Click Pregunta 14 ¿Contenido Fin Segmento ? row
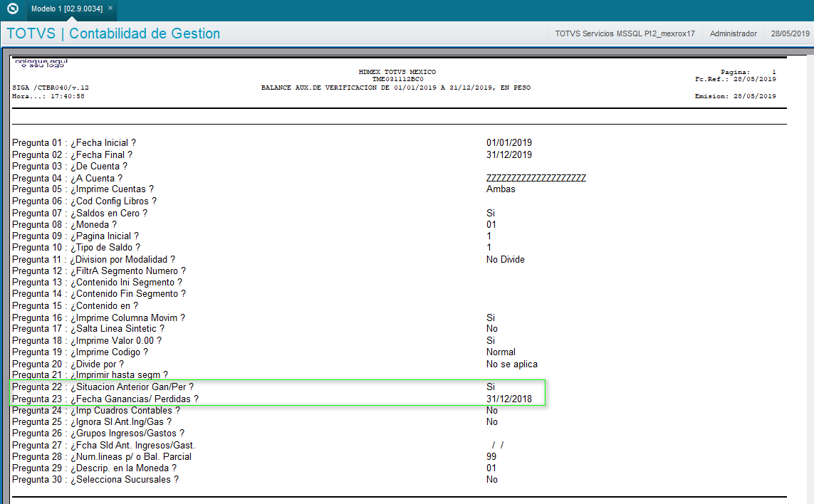 coord(99,294)
